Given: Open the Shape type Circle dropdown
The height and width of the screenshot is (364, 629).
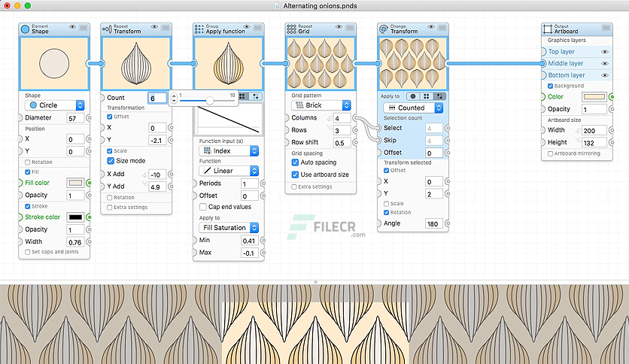Looking at the screenshot, I should (x=54, y=105).
